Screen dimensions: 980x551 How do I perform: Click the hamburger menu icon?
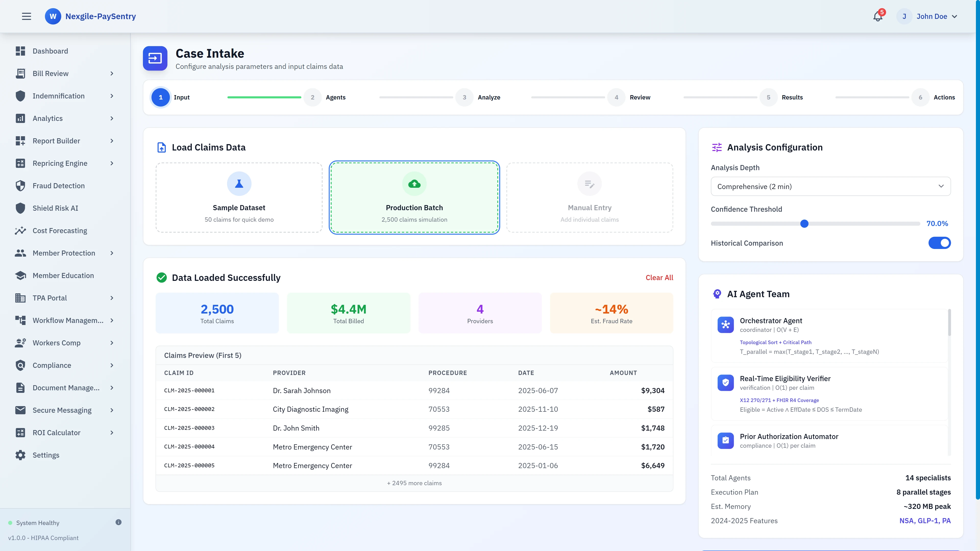[x=26, y=16]
